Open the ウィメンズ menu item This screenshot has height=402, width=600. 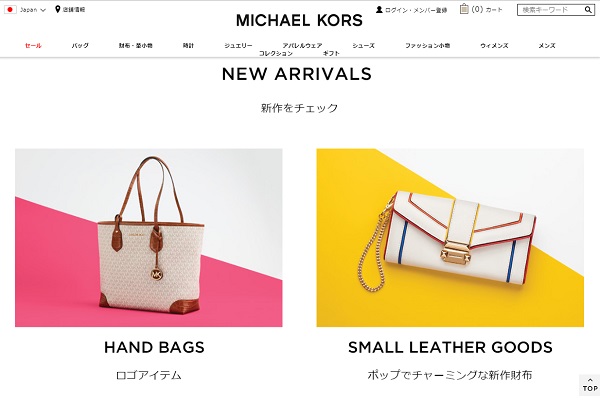494,46
